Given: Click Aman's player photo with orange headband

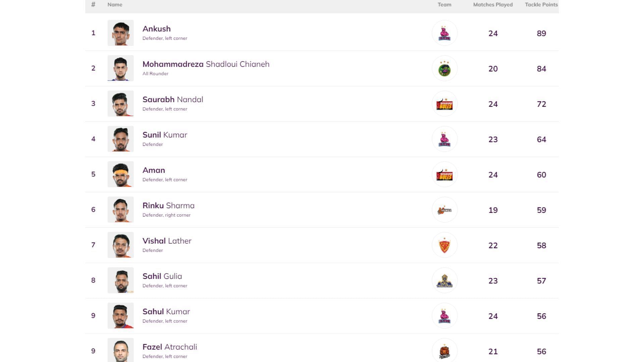Looking at the screenshot, I should (x=120, y=174).
